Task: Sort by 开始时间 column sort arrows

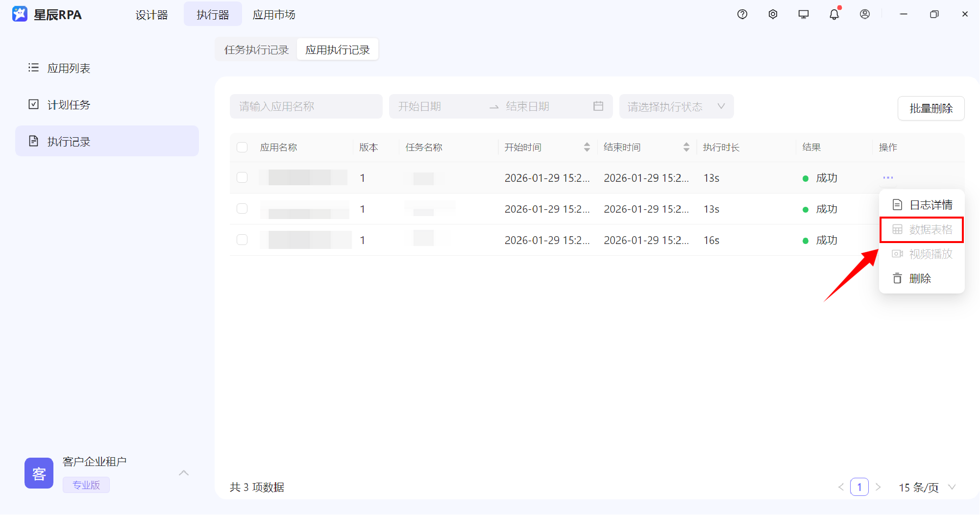Action: pos(587,147)
